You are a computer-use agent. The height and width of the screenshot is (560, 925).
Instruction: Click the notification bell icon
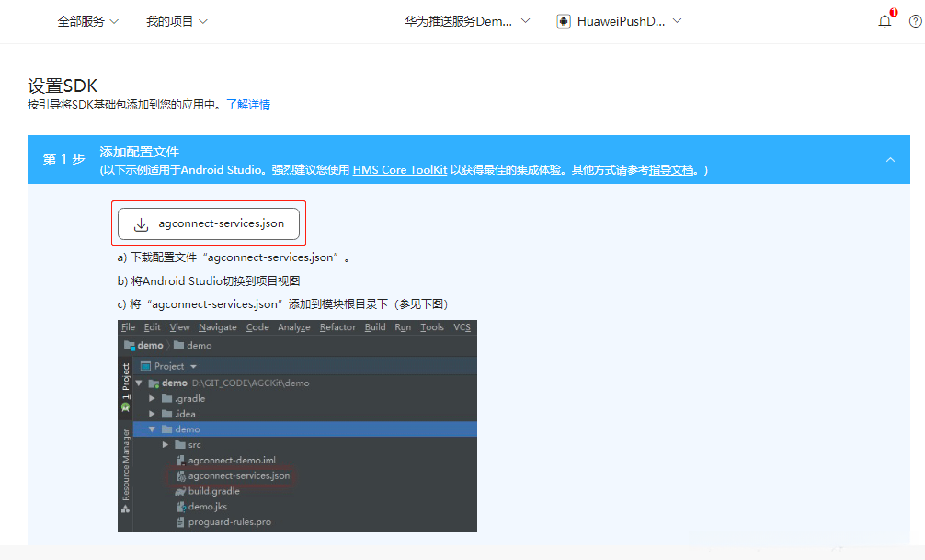[x=885, y=21]
